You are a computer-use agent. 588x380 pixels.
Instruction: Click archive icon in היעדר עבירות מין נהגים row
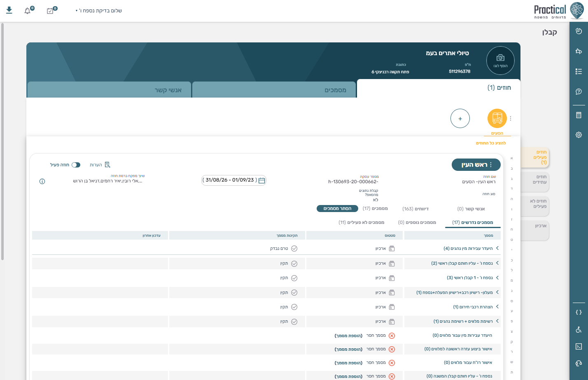click(x=392, y=249)
